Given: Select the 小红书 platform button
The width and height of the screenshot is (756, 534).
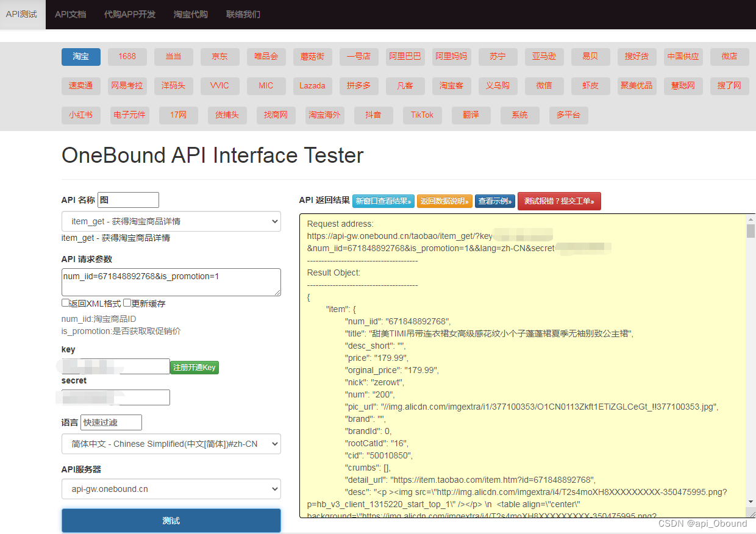Looking at the screenshot, I should (x=81, y=115).
